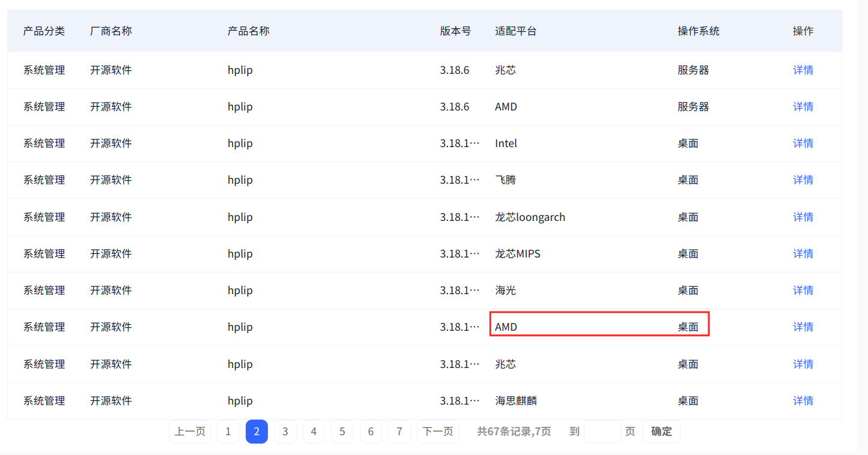This screenshot has width=868, height=455.
Task: Open 详情 for the 龙芯loongarch row
Action: 803,217
